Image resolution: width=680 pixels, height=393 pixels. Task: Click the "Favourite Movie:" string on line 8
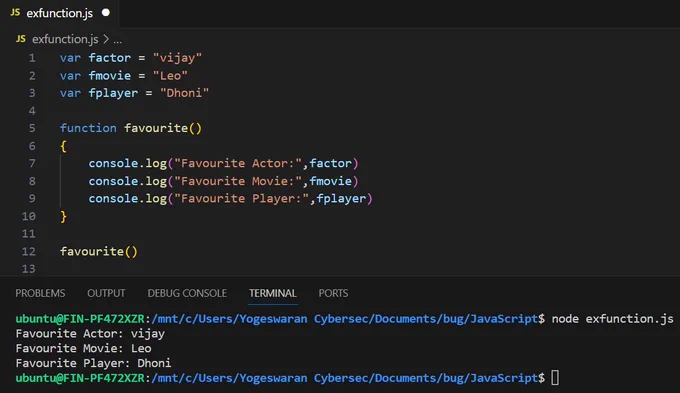238,181
